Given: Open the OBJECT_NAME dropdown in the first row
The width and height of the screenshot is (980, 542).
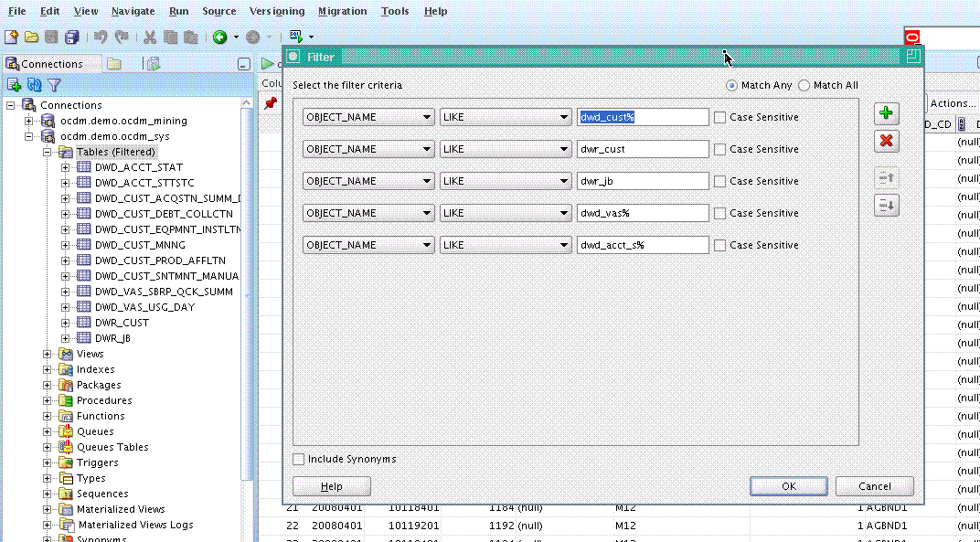Looking at the screenshot, I should pyautogui.click(x=368, y=117).
